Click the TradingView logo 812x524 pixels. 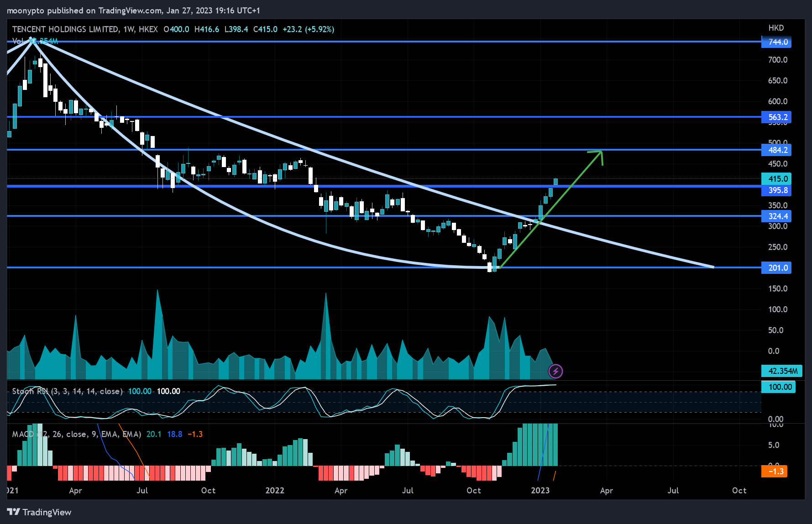40,512
